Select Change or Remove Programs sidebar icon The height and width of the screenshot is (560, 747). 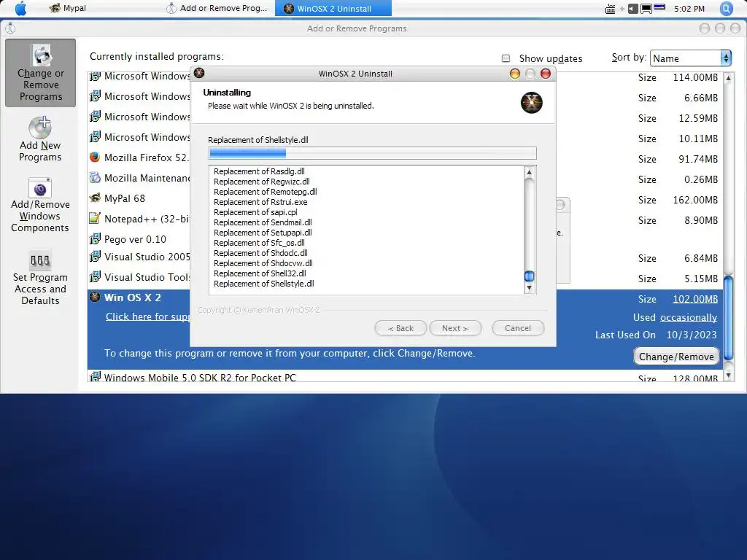41,73
